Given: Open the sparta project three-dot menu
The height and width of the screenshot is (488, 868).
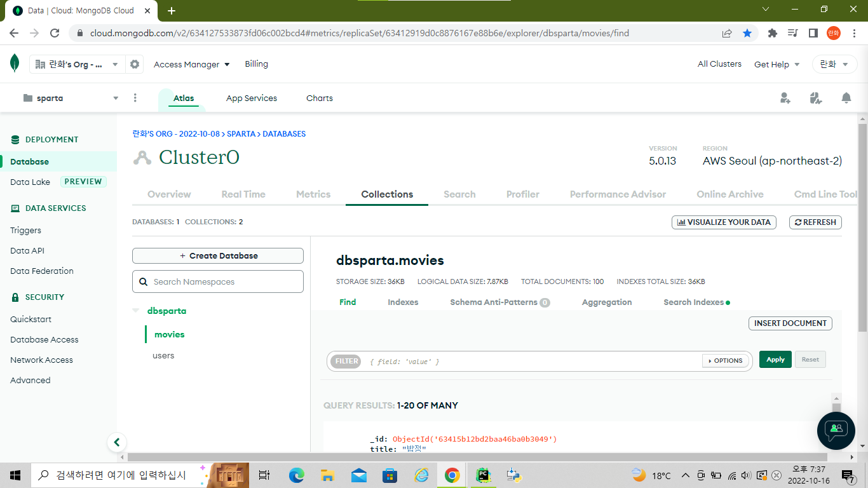Looking at the screenshot, I should pos(135,98).
